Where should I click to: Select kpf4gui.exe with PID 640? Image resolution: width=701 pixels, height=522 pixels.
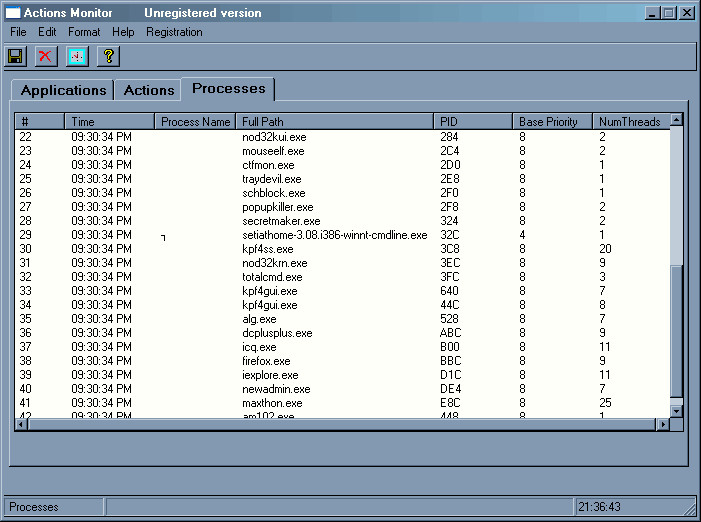(342, 291)
